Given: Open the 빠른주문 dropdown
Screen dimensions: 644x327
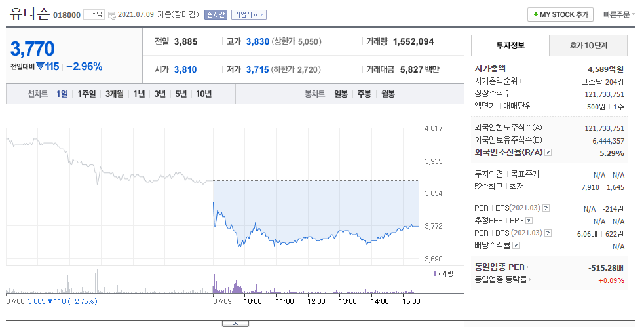Looking at the screenshot, I should tap(618, 15).
